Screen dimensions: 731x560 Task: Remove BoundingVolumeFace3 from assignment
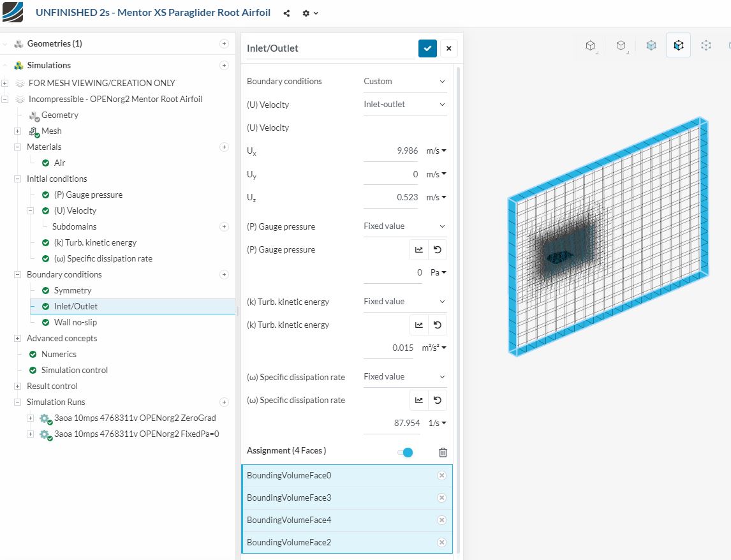[x=441, y=497]
